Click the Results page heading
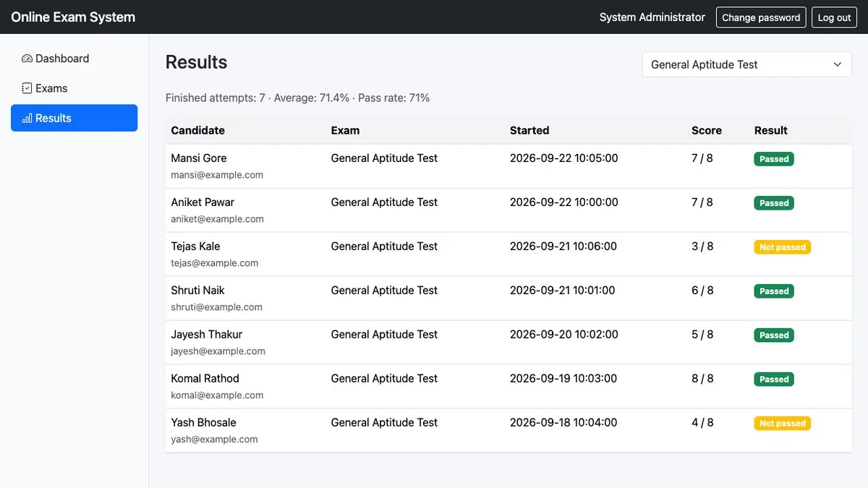868x488 pixels. (x=196, y=62)
